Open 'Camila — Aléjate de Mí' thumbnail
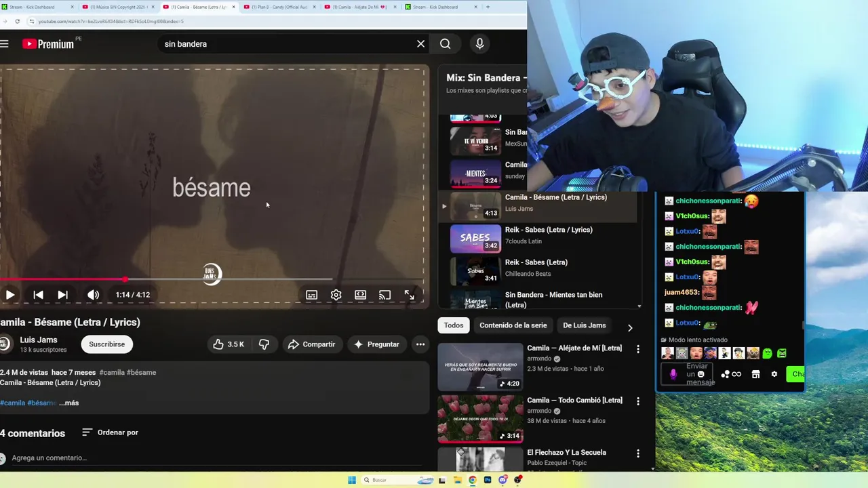Viewport: 868px width, 488px height. point(480,367)
